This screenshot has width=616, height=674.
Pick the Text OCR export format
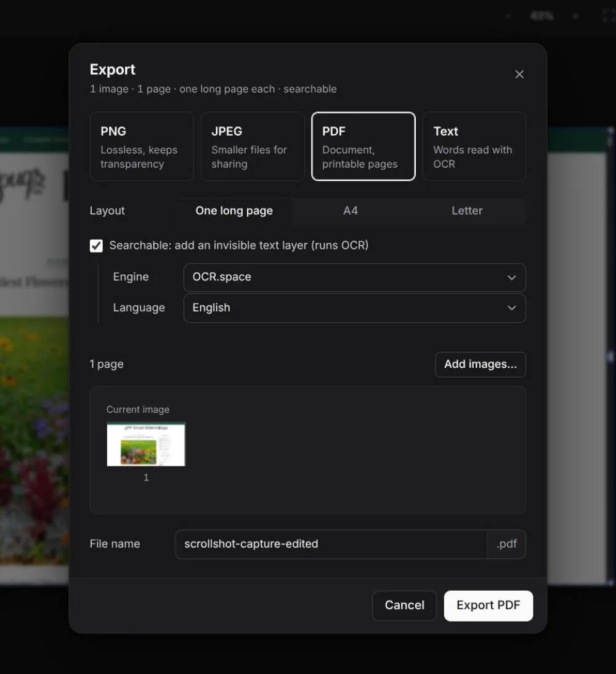tap(474, 147)
